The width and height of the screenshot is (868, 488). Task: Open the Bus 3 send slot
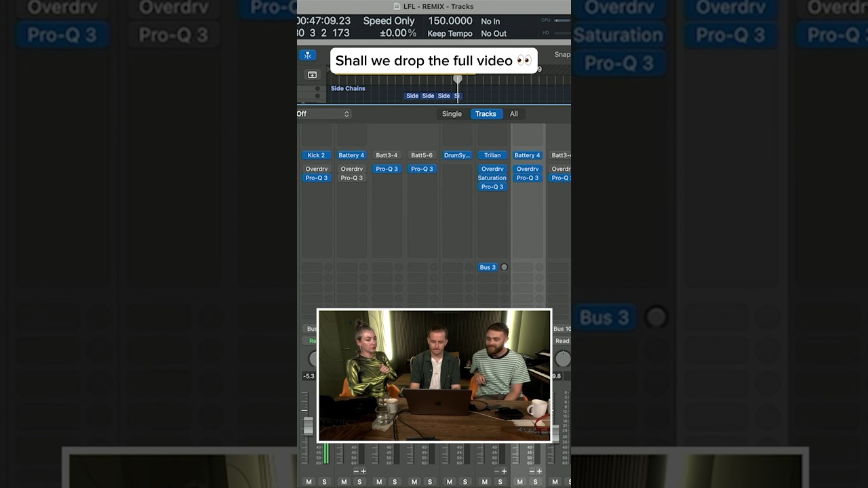488,267
